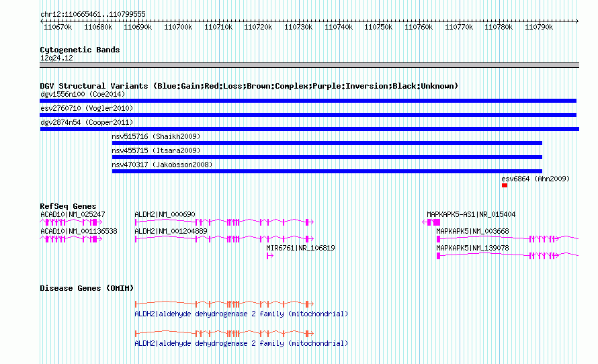Click the 110700k ruler tick label
This screenshot has height=364, width=598.
tap(178, 27)
